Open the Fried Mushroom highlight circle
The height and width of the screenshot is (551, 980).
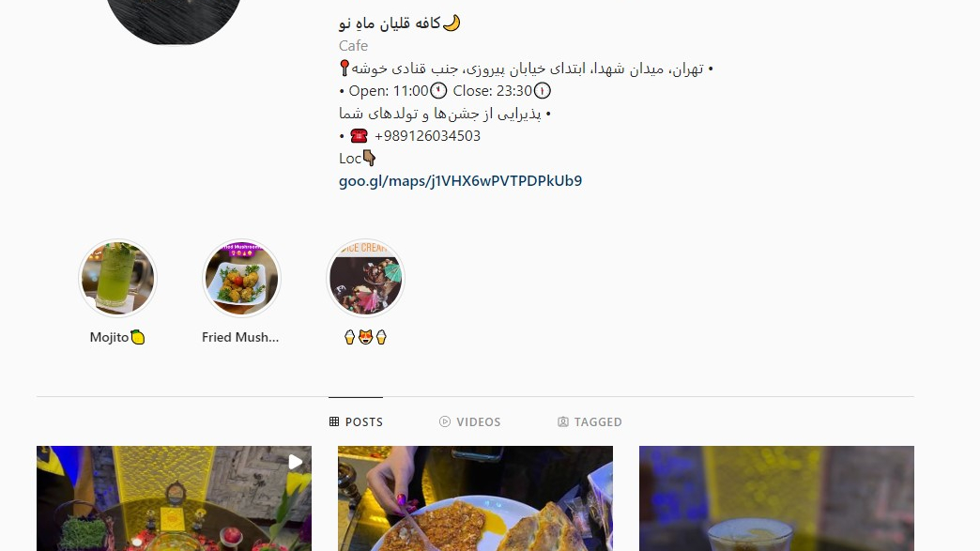(x=241, y=278)
